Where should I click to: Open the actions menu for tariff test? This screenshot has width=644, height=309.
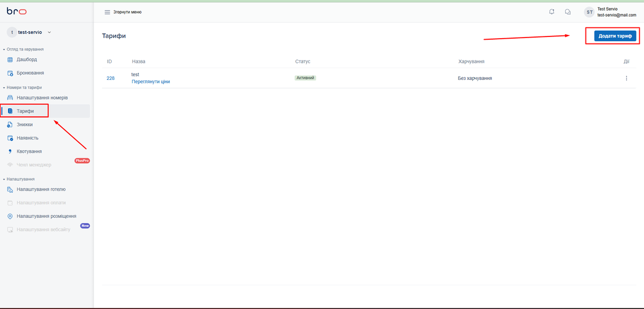pyautogui.click(x=626, y=78)
